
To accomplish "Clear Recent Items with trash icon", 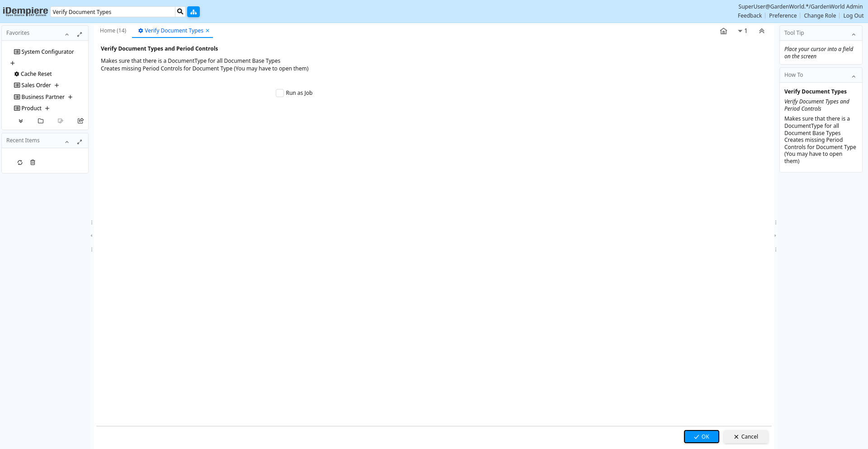I will point(33,163).
